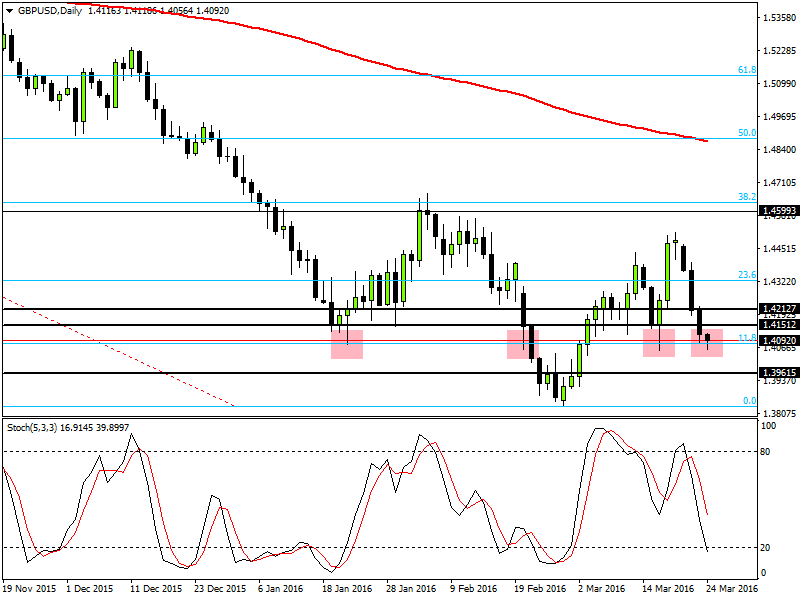The height and width of the screenshot is (600, 800).
Task: Click the 1.47105 price on the scale
Action: coord(779,183)
